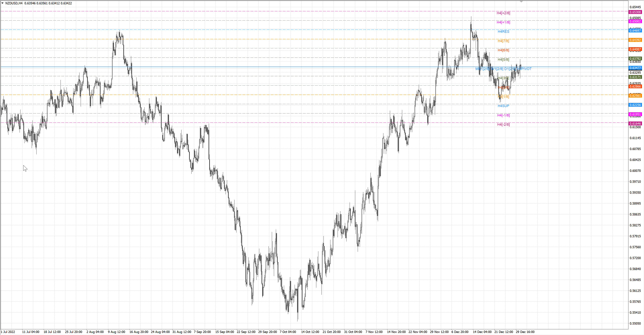Screen dimensions: 644x335
Task: Click 6 Dec 20:00 on the time axis
Action: [460, 332]
